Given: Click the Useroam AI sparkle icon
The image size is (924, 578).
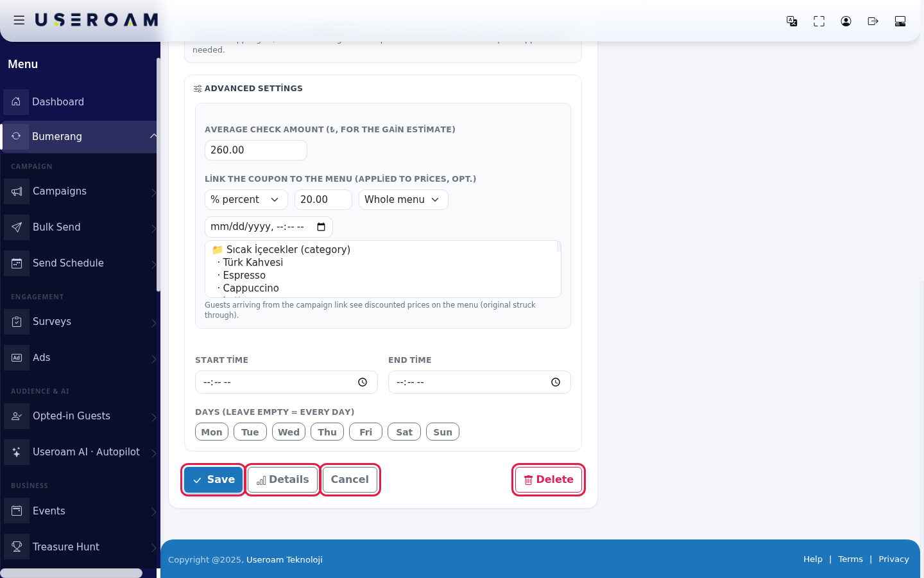Looking at the screenshot, I should click(17, 452).
